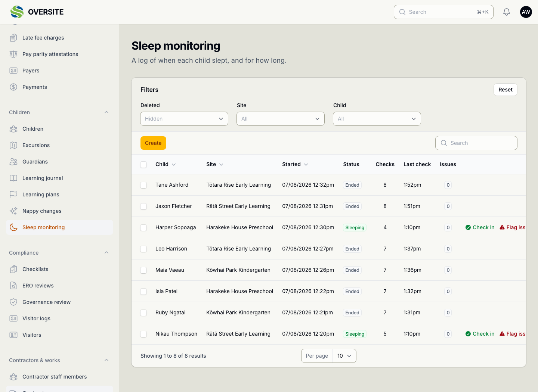Viewport: 538px width, 392px height.
Task: Click the Guardians people icon
Action: click(13, 162)
